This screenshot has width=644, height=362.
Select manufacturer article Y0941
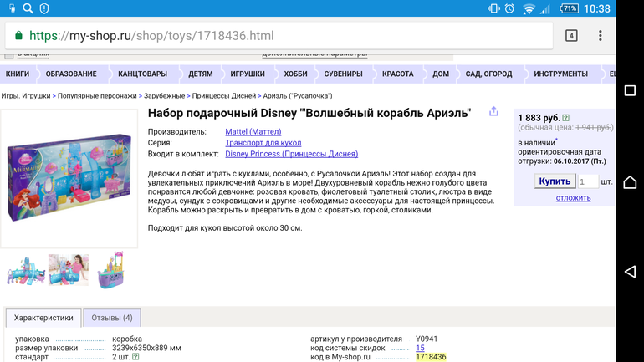tap(427, 339)
